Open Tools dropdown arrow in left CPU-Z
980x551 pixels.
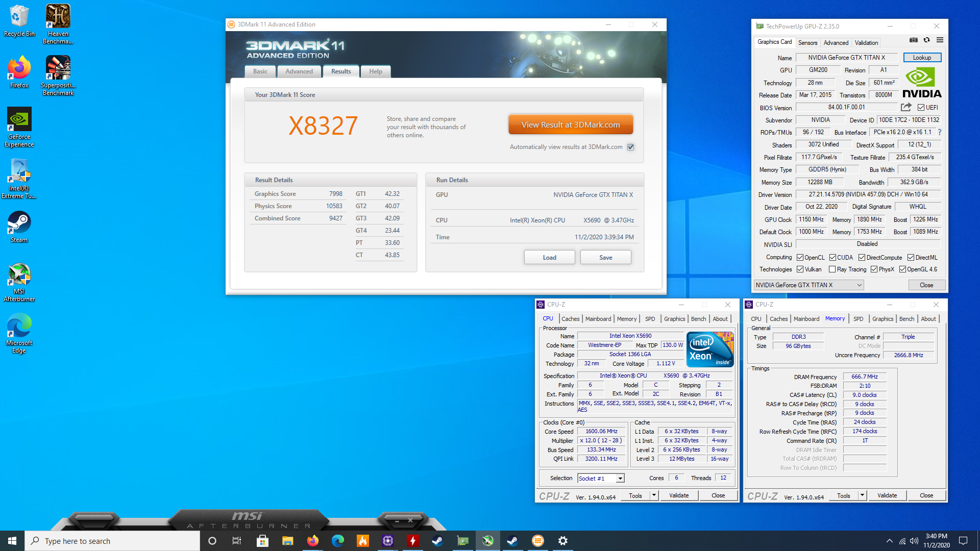coord(654,495)
